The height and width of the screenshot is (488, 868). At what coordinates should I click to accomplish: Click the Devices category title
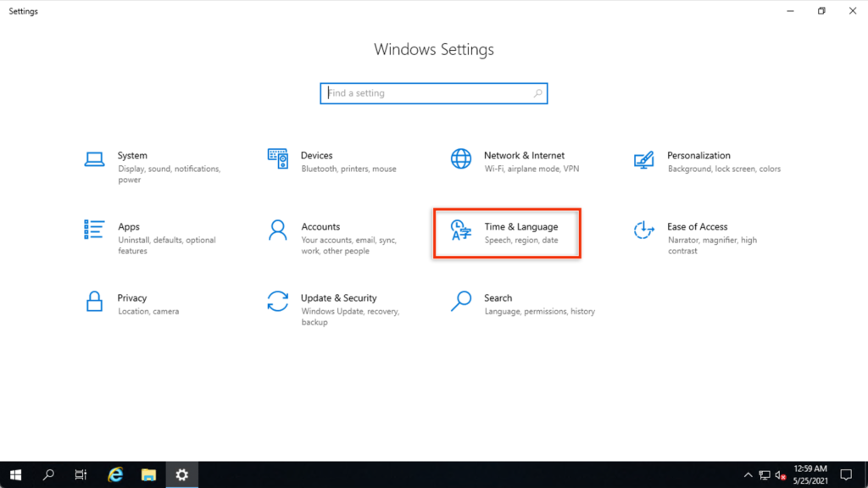(317, 156)
